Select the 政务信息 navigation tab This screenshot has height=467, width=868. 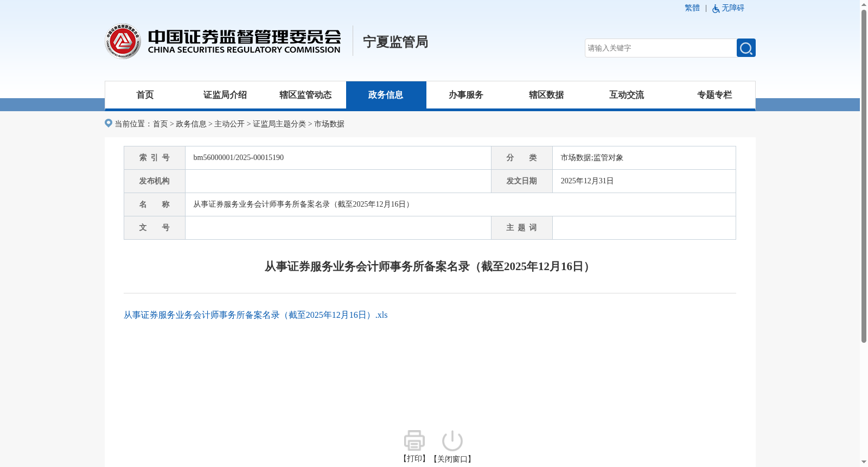tap(386, 95)
